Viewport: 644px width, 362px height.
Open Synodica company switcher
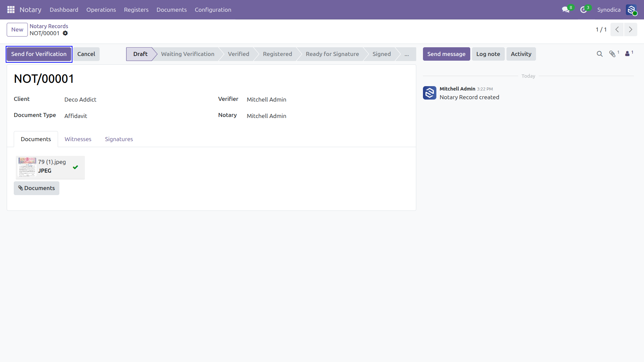(609, 10)
